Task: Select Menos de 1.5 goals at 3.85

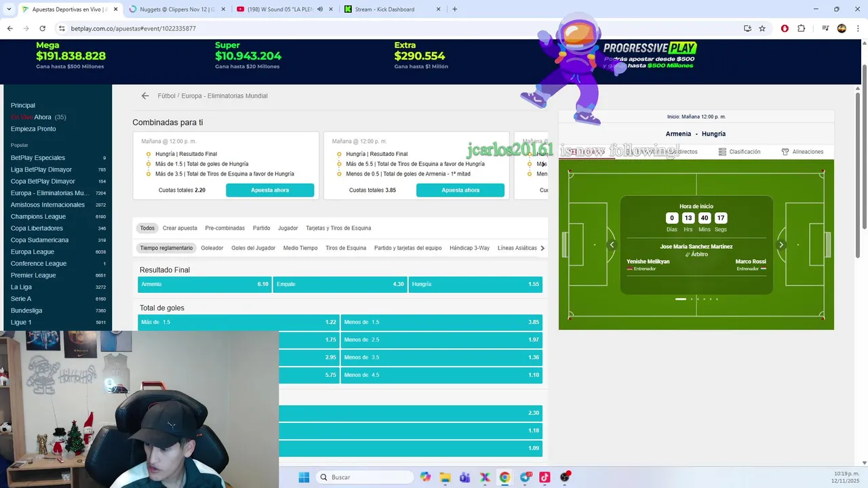Action: pos(441,323)
